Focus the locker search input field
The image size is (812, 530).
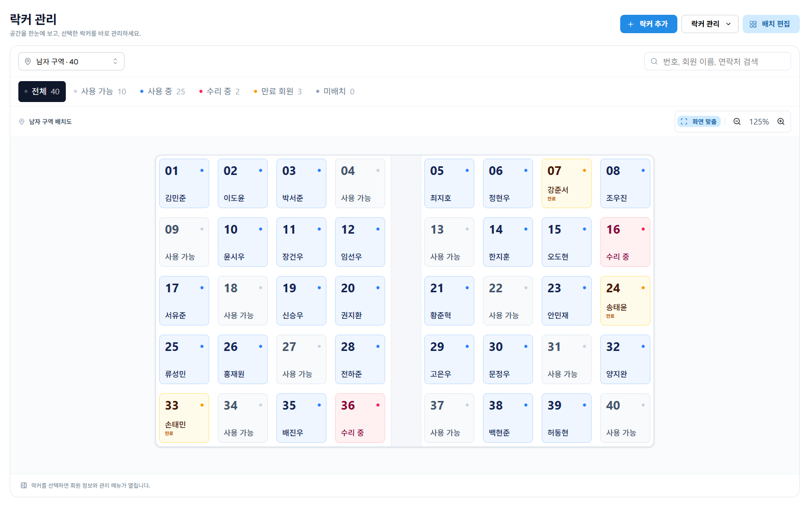coord(717,62)
